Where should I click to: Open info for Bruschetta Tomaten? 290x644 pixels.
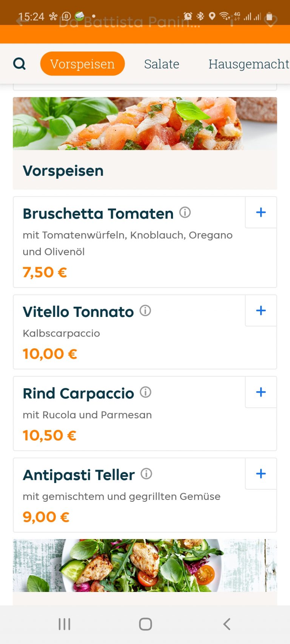pyautogui.click(x=185, y=213)
